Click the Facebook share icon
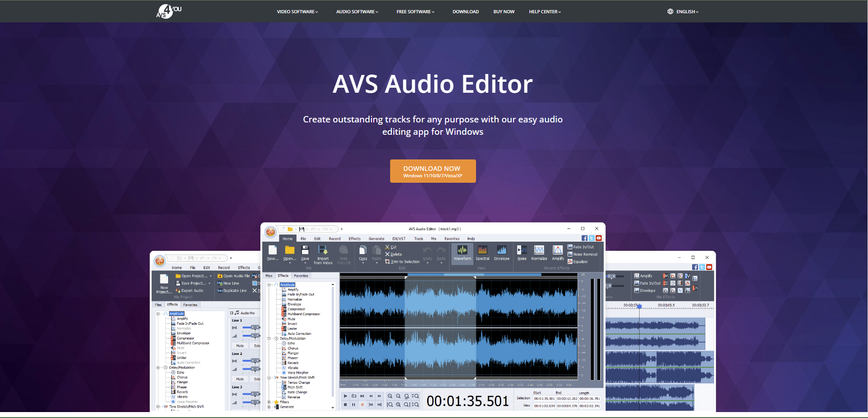Screen dimensions: 868x418 (x=585, y=238)
